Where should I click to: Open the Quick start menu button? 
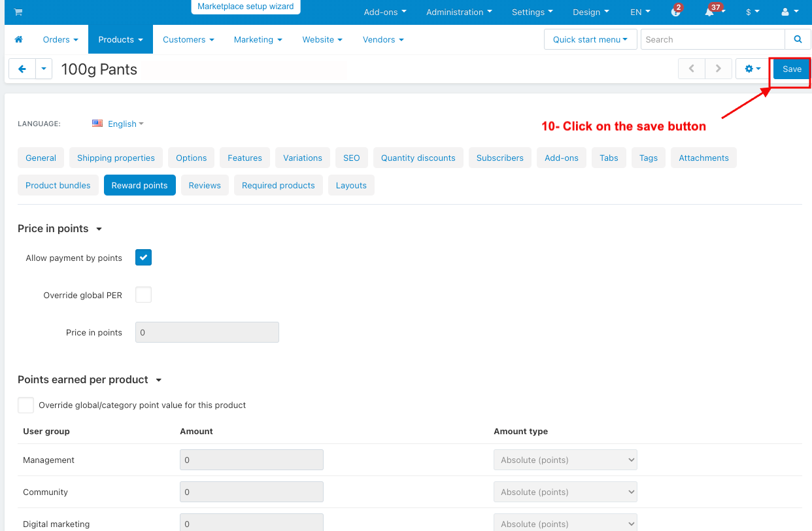tap(590, 39)
